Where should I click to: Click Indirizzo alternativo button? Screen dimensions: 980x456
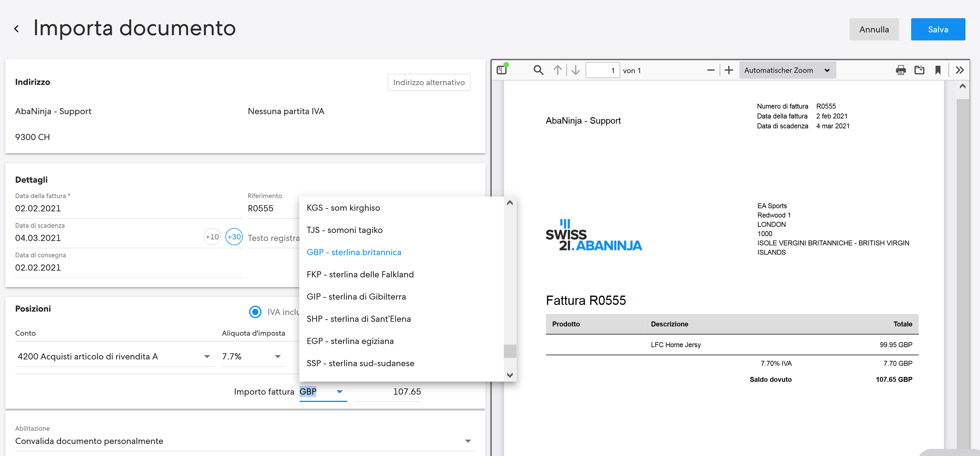429,82
